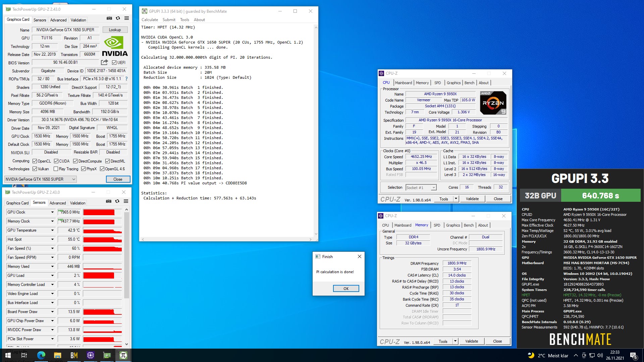Image resolution: width=644 pixels, height=362 pixels.
Task: Switch to Advanced tab in top GPU-Z
Action: (58, 20)
